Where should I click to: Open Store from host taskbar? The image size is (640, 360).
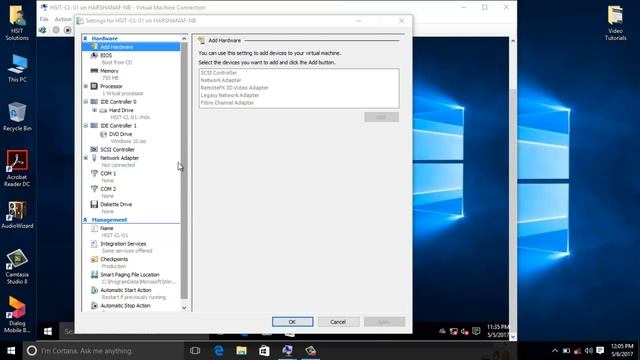pyautogui.click(x=264, y=351)
